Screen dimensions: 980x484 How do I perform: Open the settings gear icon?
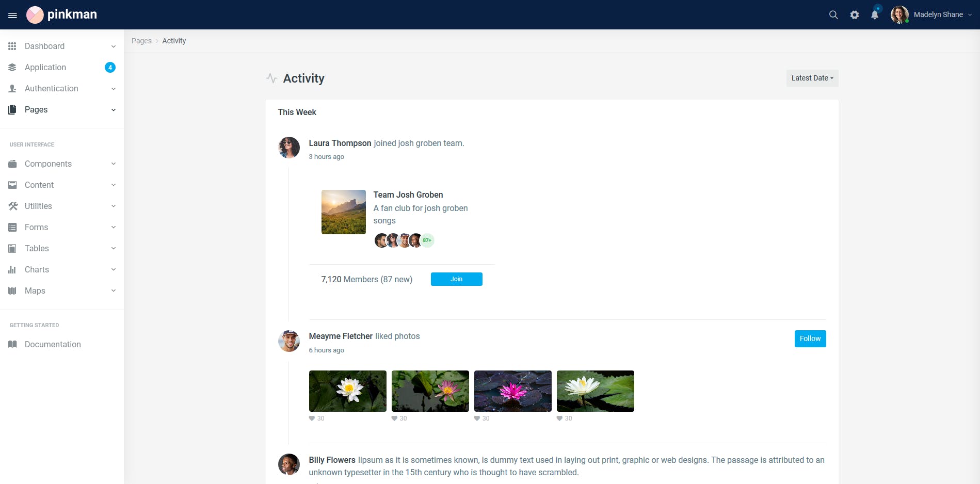click(854, 14)
